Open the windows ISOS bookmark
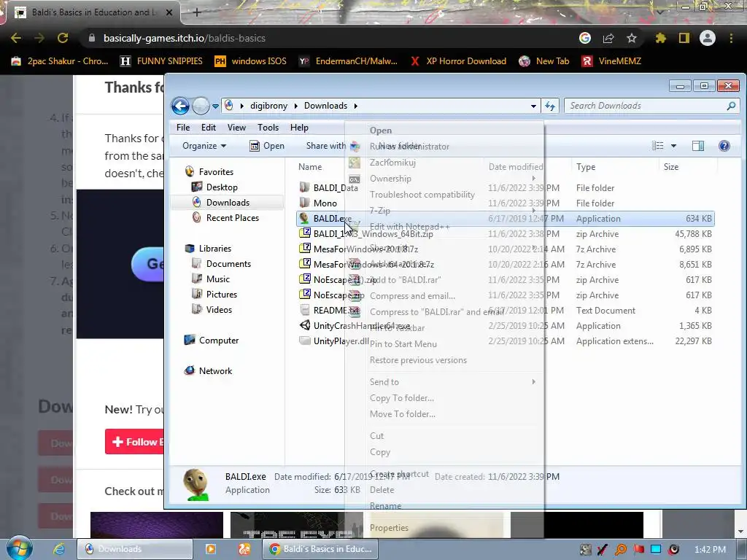This screenshot has width=747, height=560. click(x=251, y=61)
